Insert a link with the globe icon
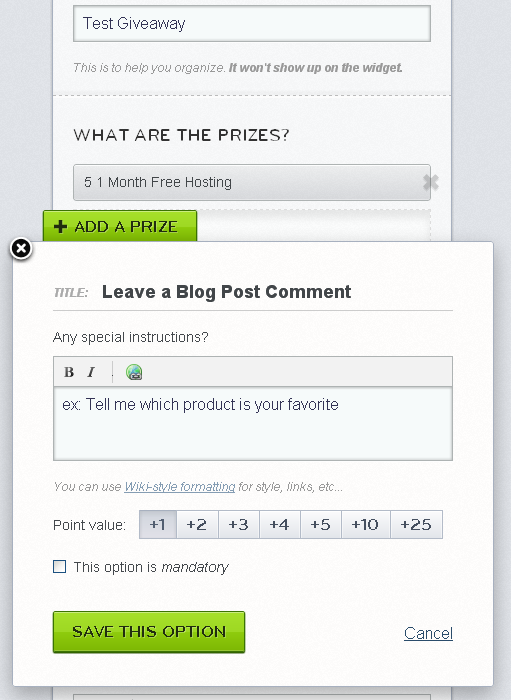Image resolution: width=511 pixels, height=700 pixels. pos(134,372)
